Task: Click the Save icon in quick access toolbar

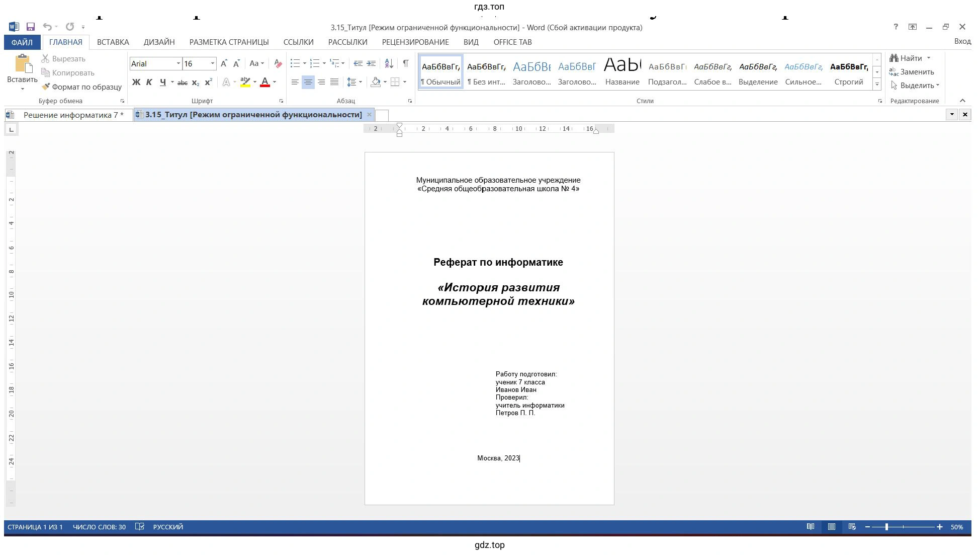Action: tap(31, 27)
